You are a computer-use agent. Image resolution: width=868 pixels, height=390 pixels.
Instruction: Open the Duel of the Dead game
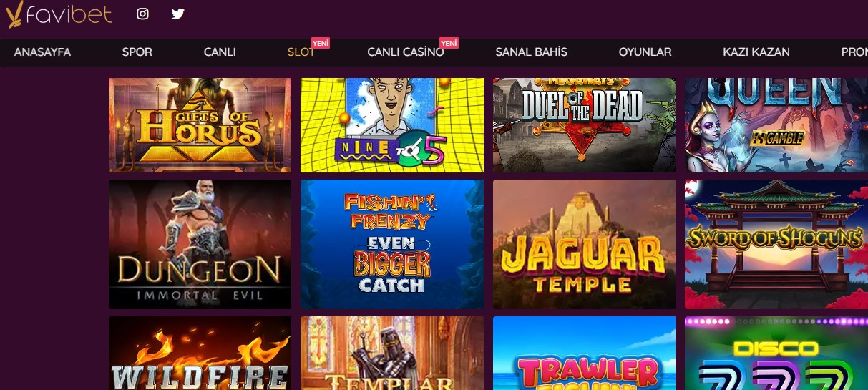tap(584, 125)
